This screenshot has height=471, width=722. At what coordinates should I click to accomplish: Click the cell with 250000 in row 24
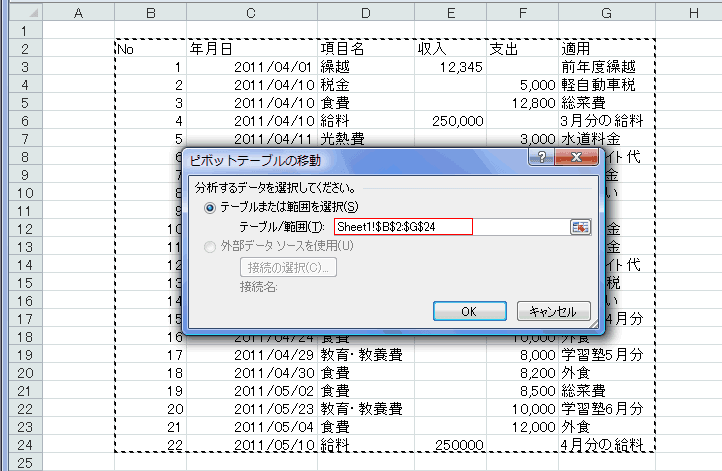451,445
